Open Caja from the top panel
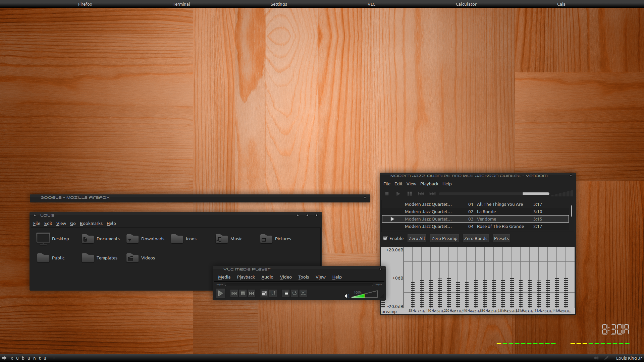 561,4
